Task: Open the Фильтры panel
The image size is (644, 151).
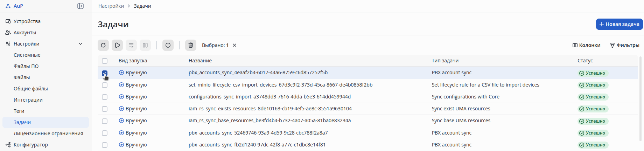Action: pyautogui.click(x=625, y=45)
